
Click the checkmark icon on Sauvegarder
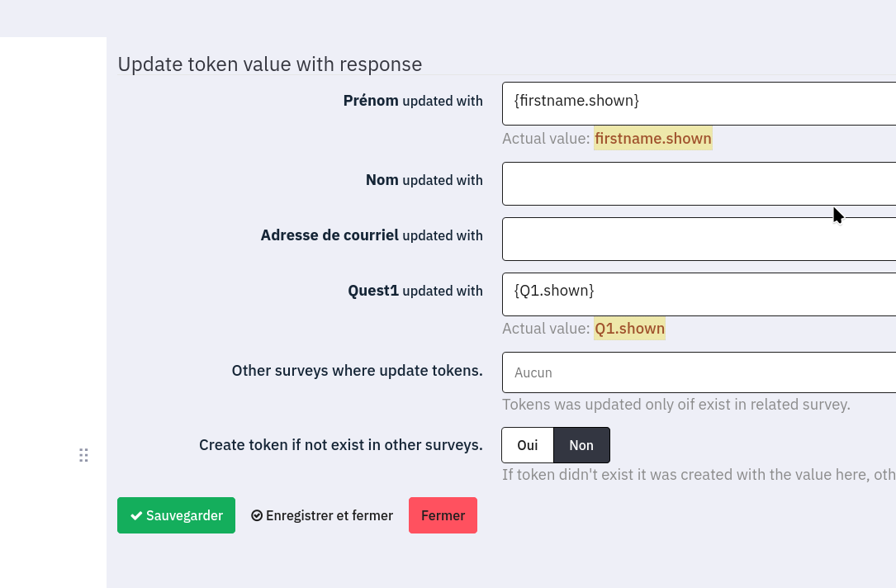[x=136, y=515]
